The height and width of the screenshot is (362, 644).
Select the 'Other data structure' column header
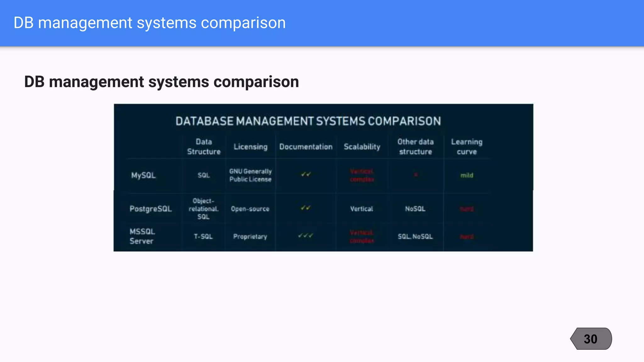(415, 147)
